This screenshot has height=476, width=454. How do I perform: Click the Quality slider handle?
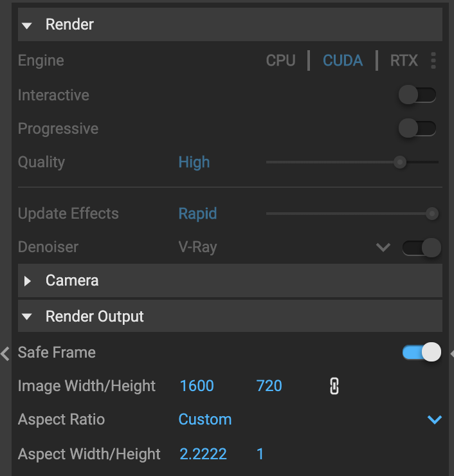(400, 162)
